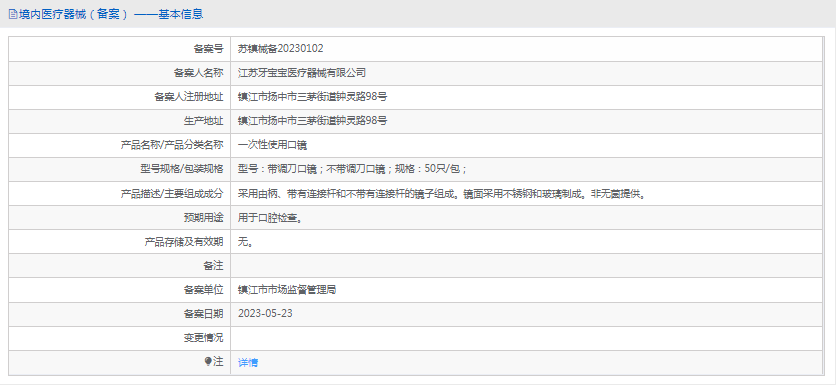Click the header 境内医疗器械（备案）——基本信息
Viewport: 836px width, 385px height.
tap(111, 14)
